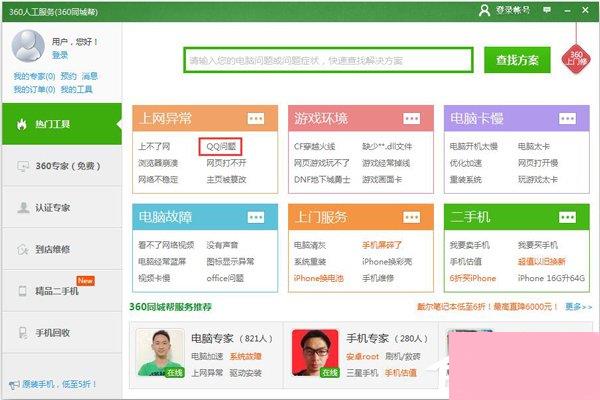600x400 pixels.
Task: Open 我的订单(0) link
Action: [34, 90]
